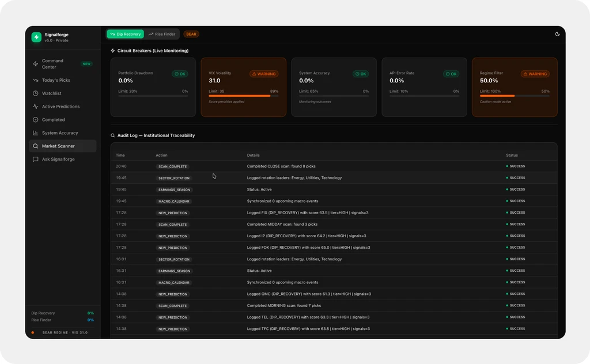This screenshot has height=364, width=590.
Task: Click the 19:45 MACRO_CALENDAR action tag
Action: coord(174,201)
